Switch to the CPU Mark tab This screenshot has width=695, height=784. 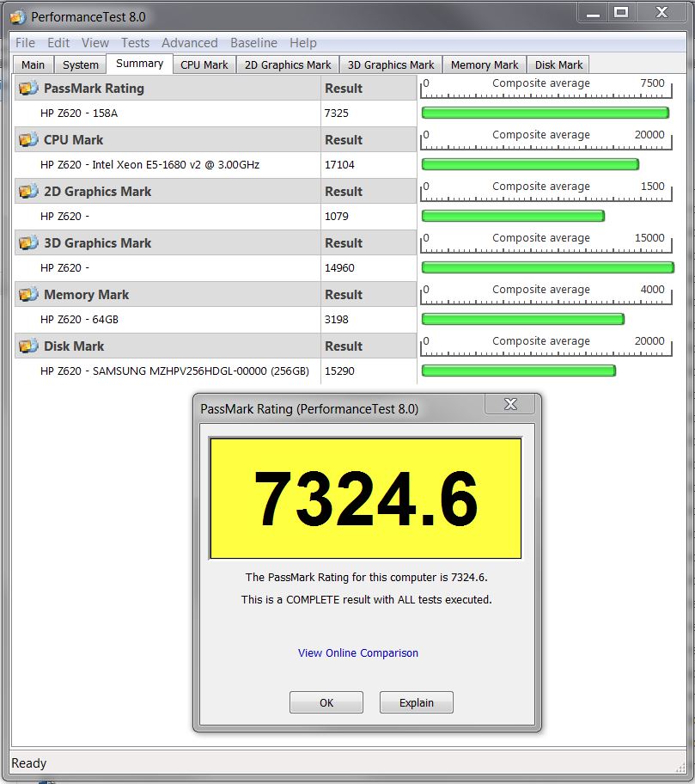(x=204, y=64)
